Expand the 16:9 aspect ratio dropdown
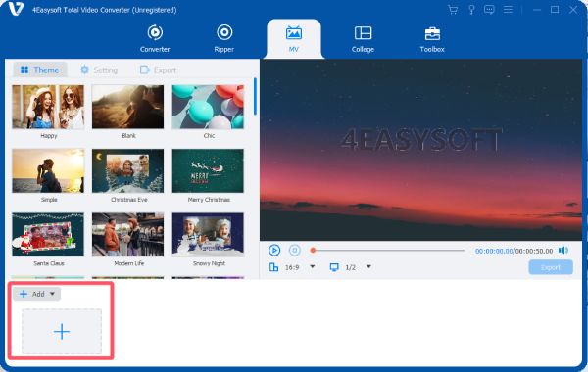The image size is (588, 372). (312, 266)
